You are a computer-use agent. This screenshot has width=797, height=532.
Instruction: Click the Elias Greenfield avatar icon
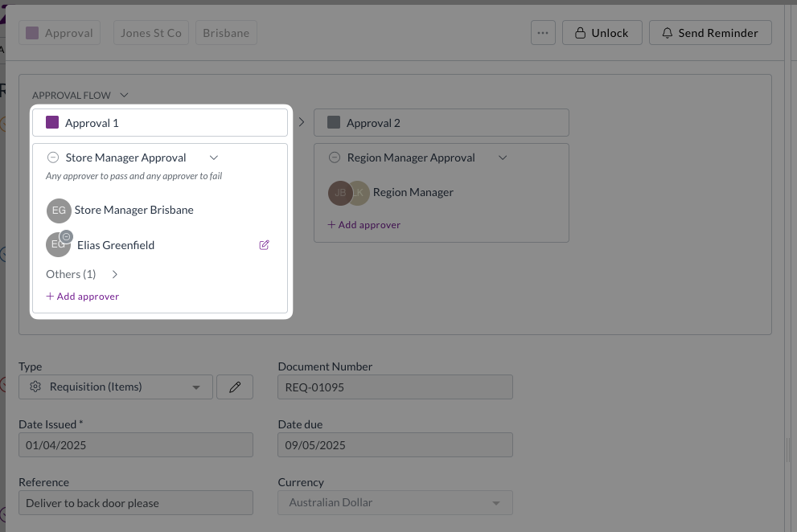coord(59,244)
